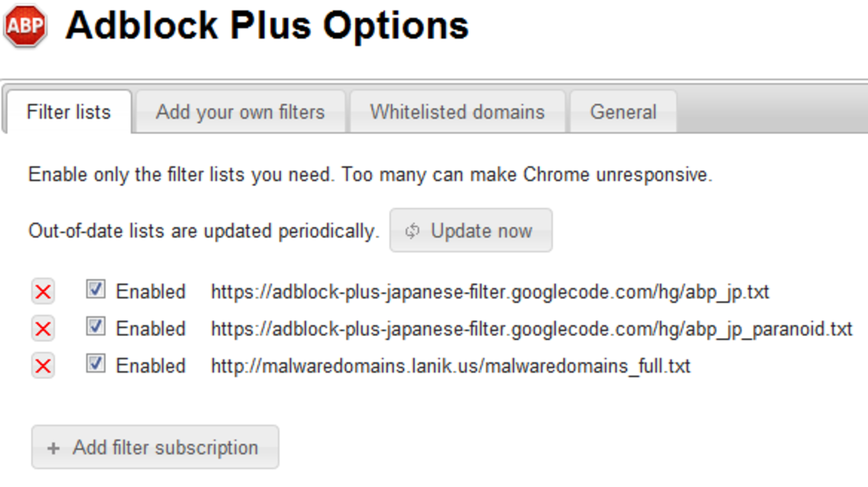
Task: Click the Enabled label beside malwaredomains list
Action: click(x=151, y=366)
